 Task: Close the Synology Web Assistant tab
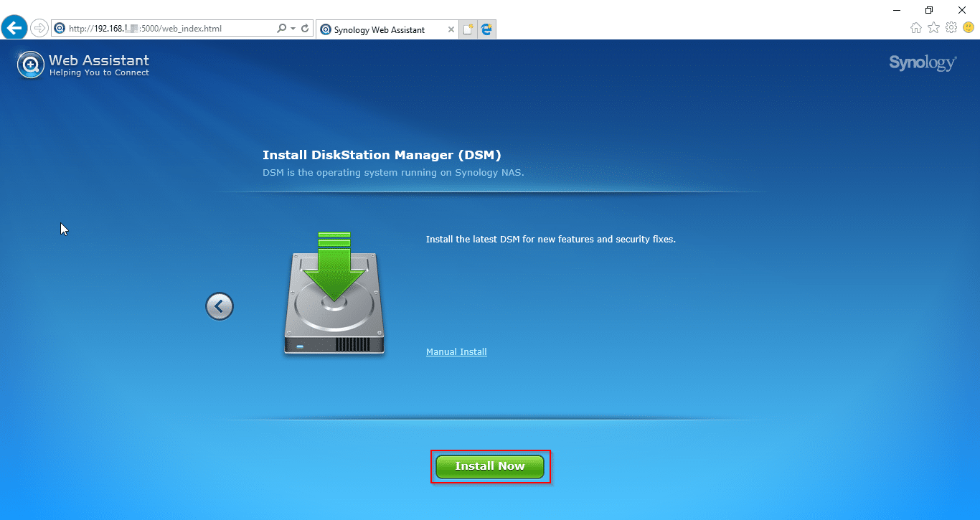[451, 29]
